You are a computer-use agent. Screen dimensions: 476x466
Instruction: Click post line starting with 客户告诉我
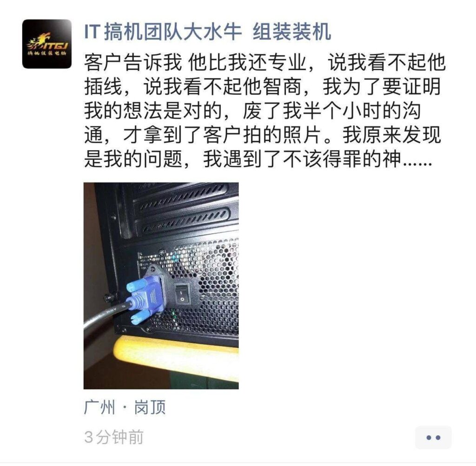coord(264,63)
